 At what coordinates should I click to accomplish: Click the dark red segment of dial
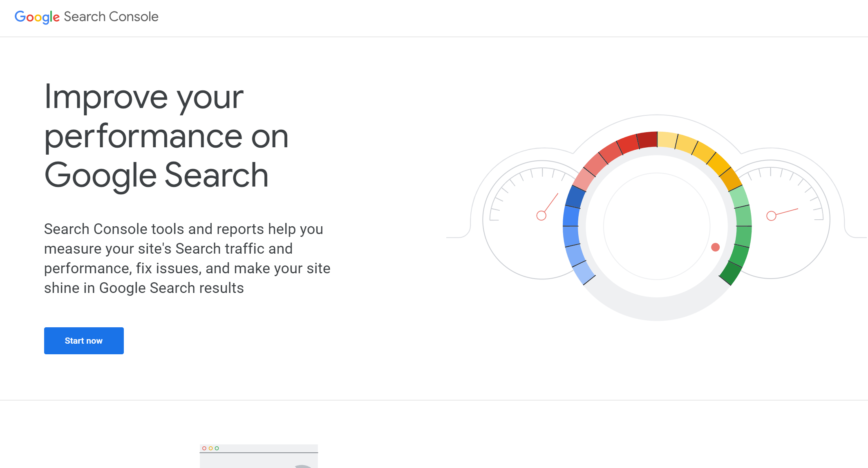coord(647,140)
